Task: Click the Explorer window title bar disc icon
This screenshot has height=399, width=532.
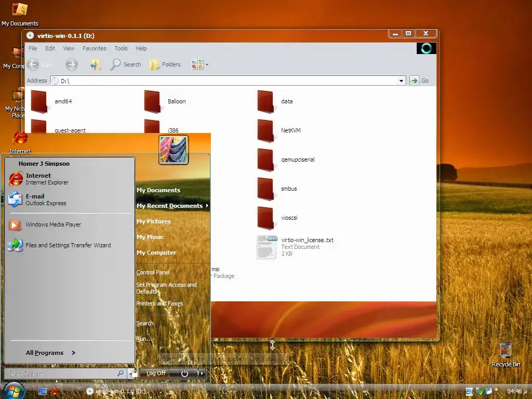Action: click(30, 35)
